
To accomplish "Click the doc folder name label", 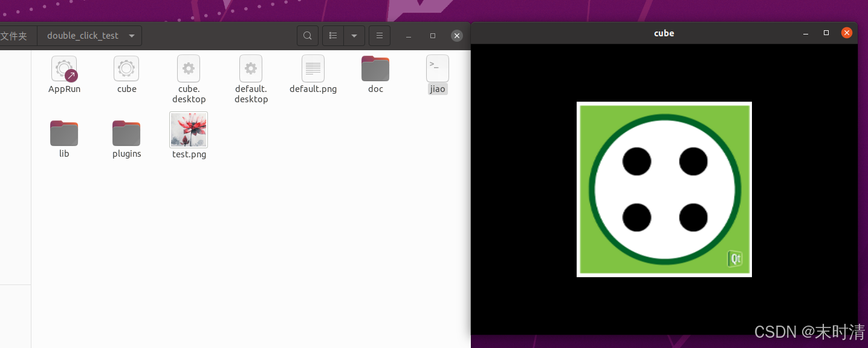I will (x=375, y=89).
